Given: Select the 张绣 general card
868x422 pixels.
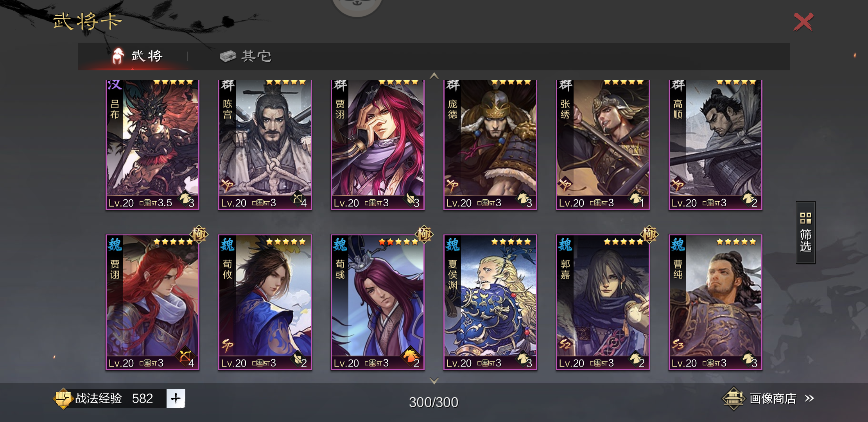Looking at the screenshot, I should [x=603, y=145].
